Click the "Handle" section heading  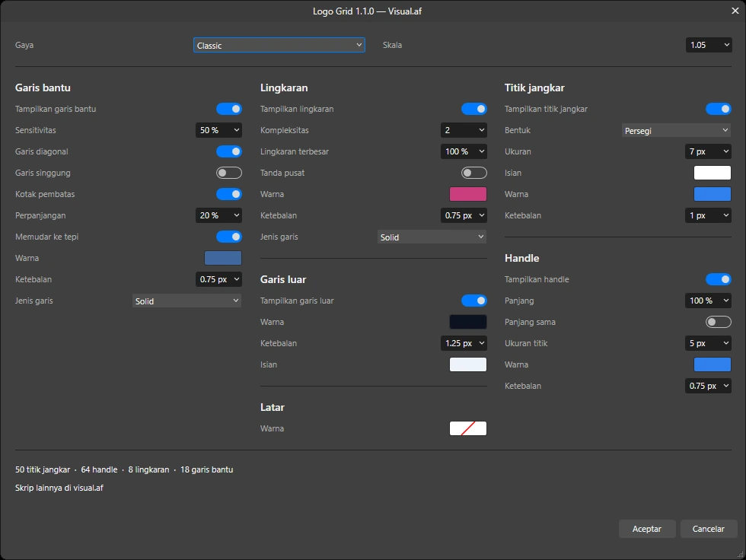(522, 258)
